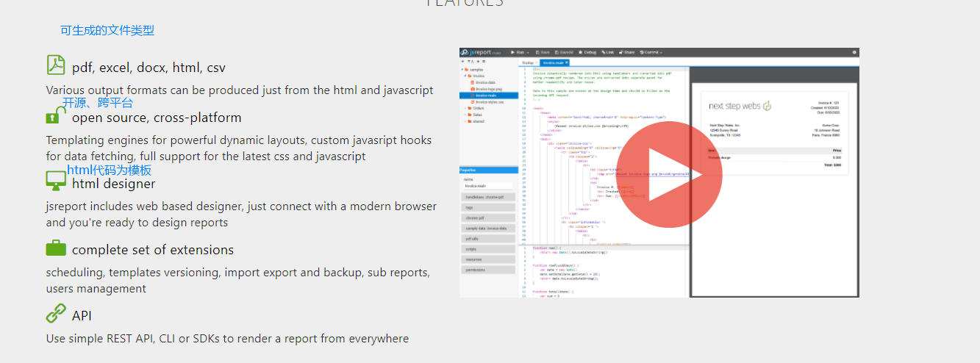Click the 'API' heading text
Viewport: 980px width, 363px height.
pos(82,316)
